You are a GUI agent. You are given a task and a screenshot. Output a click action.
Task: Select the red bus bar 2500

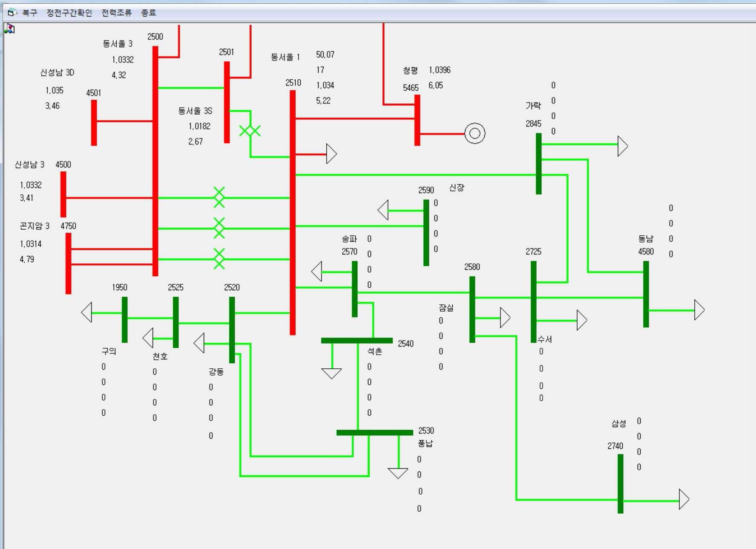click(x=155, y=161)
